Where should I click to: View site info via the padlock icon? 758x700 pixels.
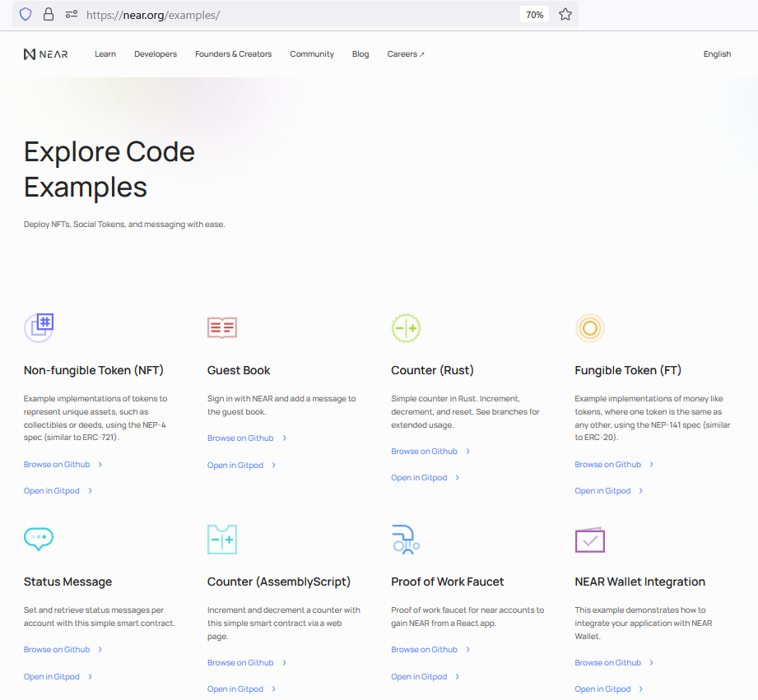[49, 15]
